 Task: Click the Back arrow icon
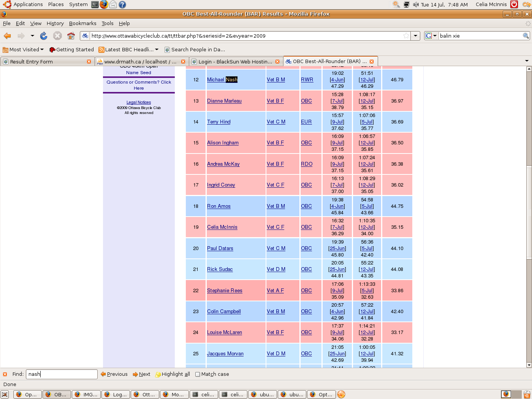pos(7,36)
